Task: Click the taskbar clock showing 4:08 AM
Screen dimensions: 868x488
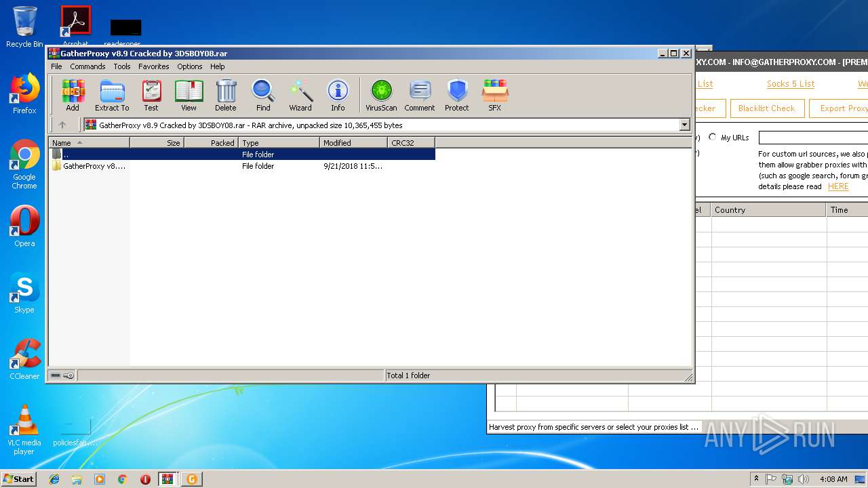Action: (833, 479)
